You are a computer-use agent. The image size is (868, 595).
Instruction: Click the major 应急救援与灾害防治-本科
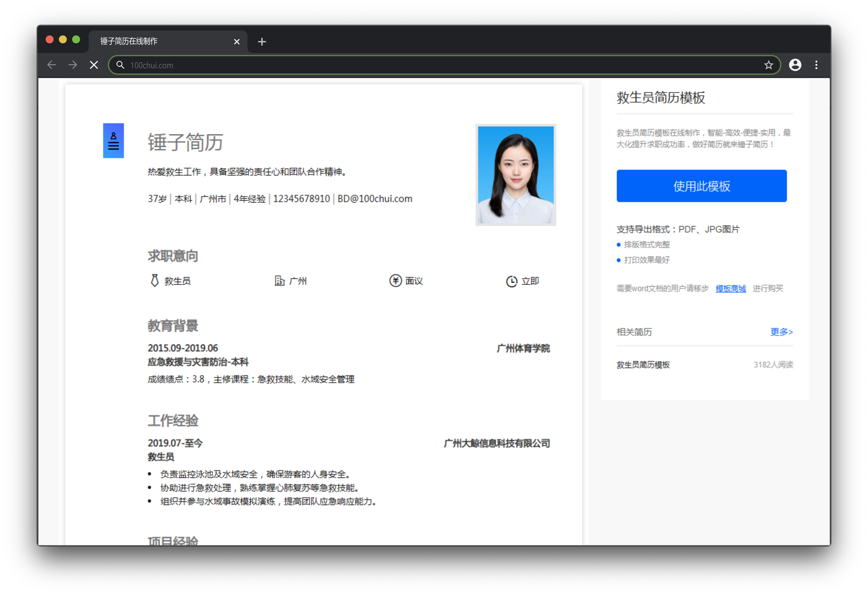pyautogui.click(x=198, y=362)
